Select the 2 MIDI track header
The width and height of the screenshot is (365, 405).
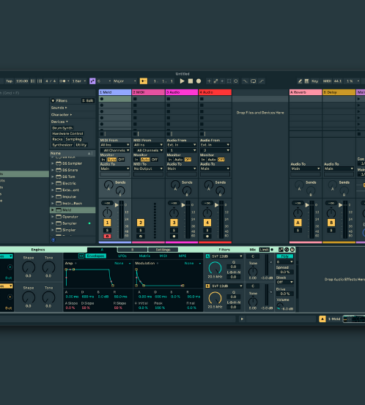148,92
